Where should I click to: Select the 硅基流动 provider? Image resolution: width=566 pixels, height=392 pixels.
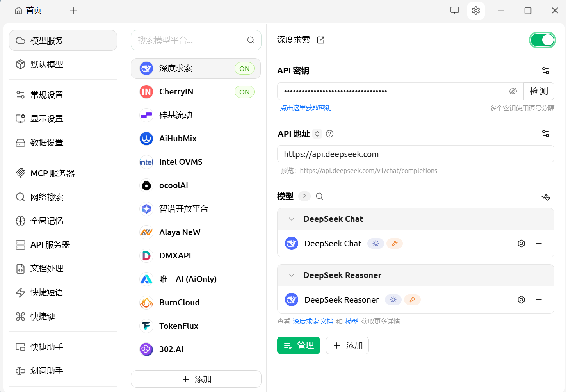tap(196, 115)
